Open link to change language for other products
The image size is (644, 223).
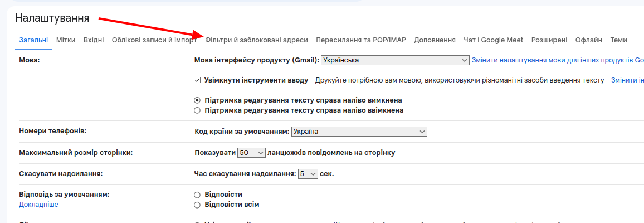(x=557, y=60)
